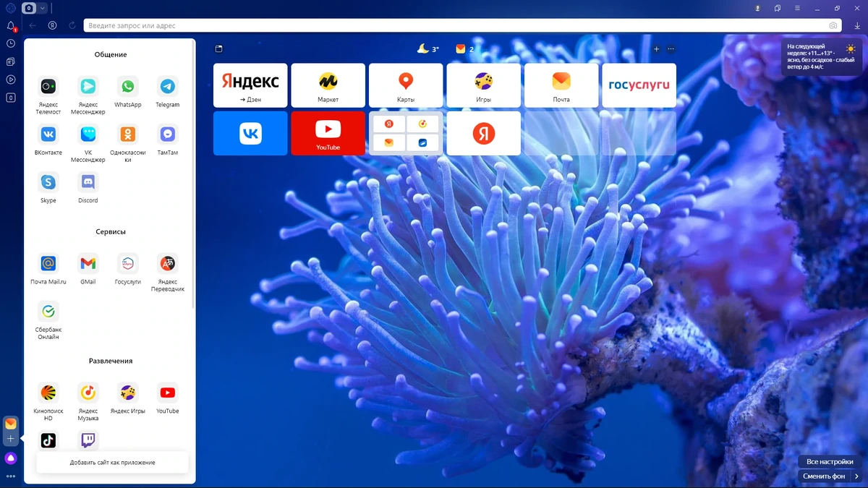868x488 pixels.
Task: Open Yandex Mail app in sidebar bottom
Action: coord(11,424)
